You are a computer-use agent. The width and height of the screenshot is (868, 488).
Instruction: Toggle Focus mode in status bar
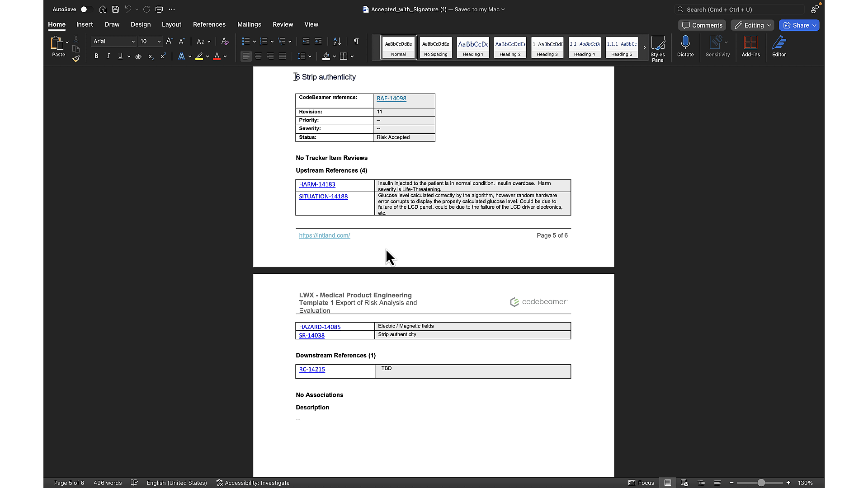point(641,483)
